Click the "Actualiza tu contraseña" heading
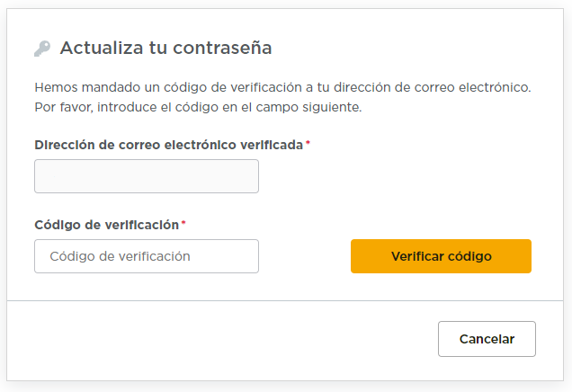 [x=165, y=48]
